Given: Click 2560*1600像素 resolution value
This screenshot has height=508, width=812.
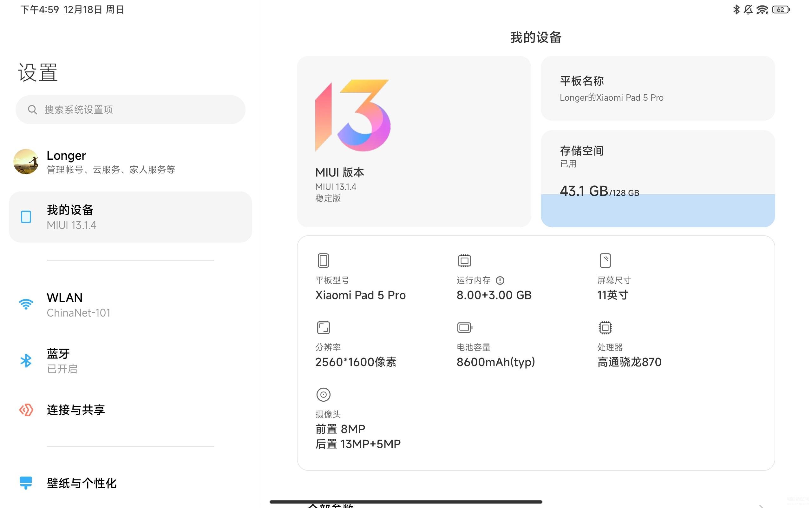Looking at the screenshot, I should tap(356, 362).
